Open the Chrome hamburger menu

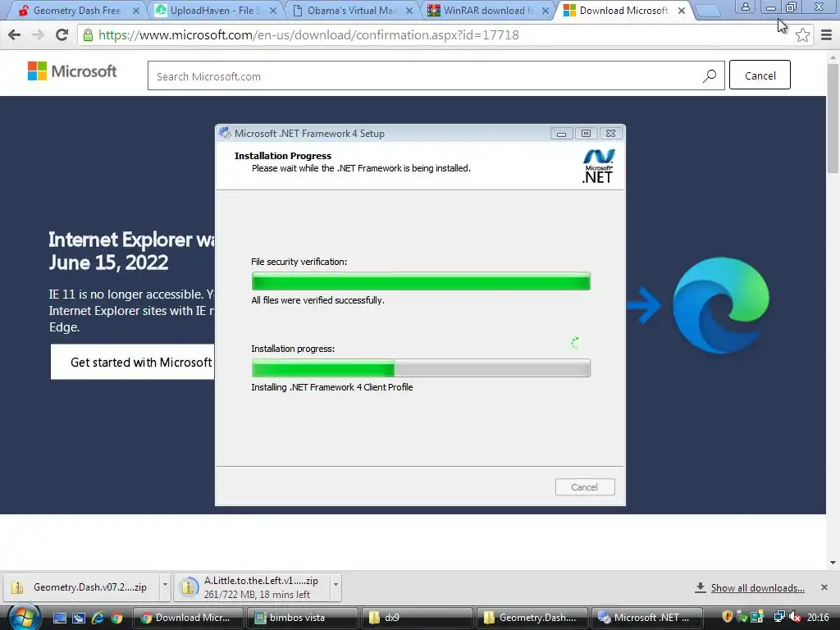click(x=826, y=35)
